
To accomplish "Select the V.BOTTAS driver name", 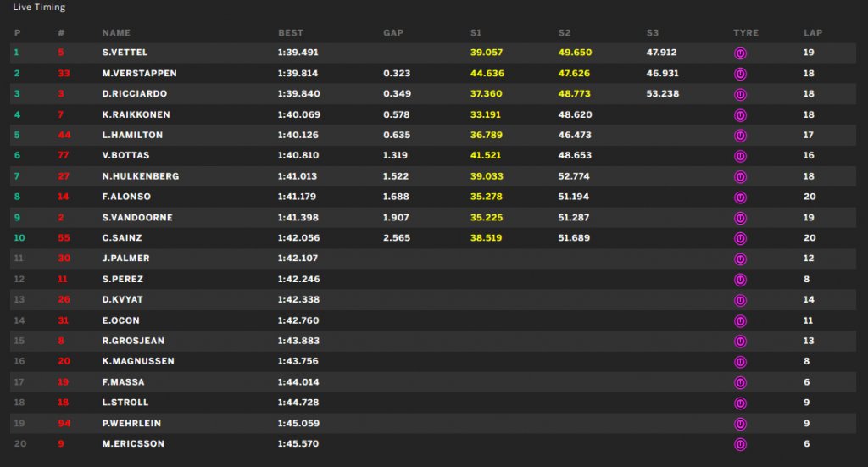I will 125,155.
